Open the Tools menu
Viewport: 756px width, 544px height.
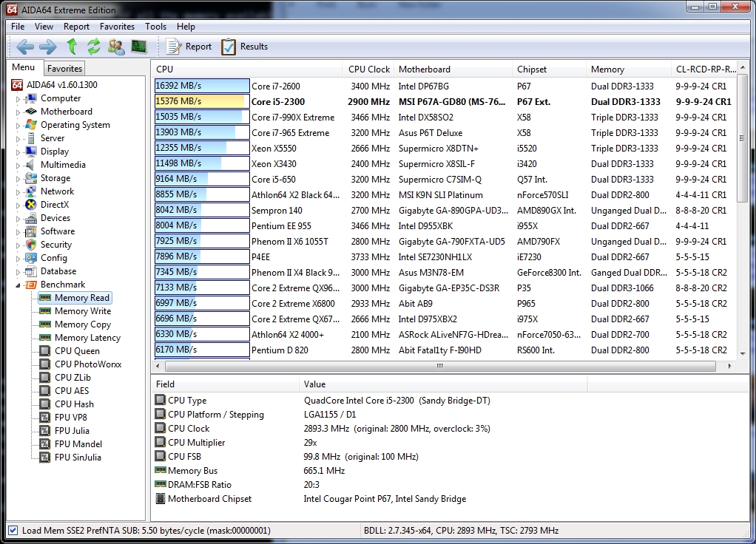tap(155, 27)
